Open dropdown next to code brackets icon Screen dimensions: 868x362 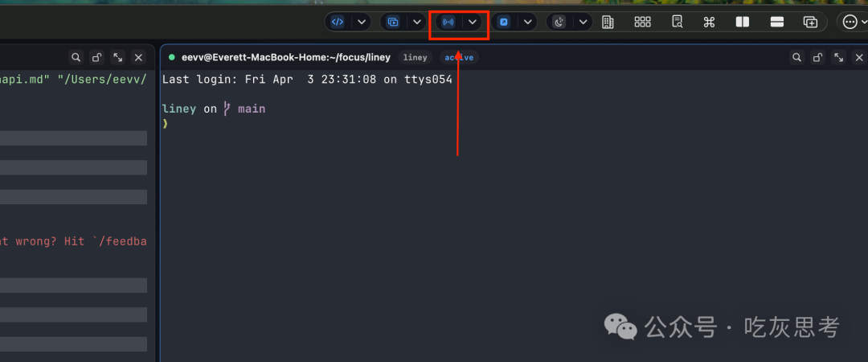tap(362, 23)
